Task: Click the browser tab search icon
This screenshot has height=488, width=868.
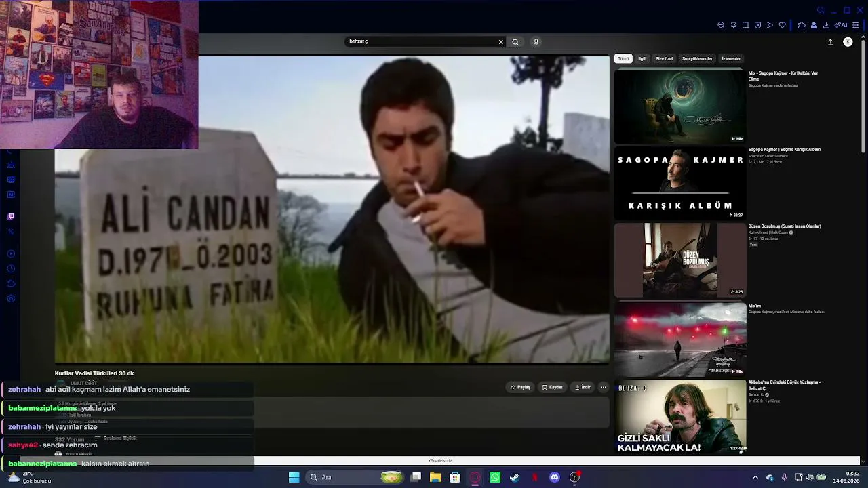Action: click(821, 10)
